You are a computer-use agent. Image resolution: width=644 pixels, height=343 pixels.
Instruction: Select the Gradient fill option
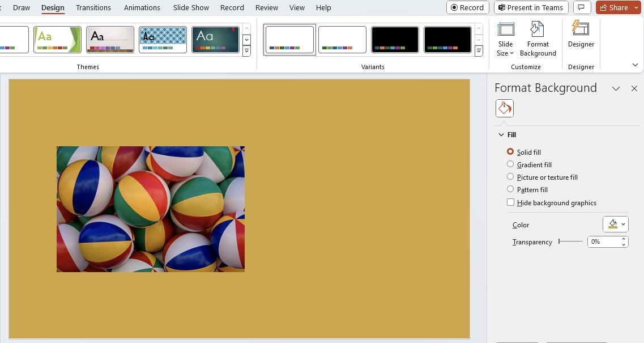tap(510, 164)
